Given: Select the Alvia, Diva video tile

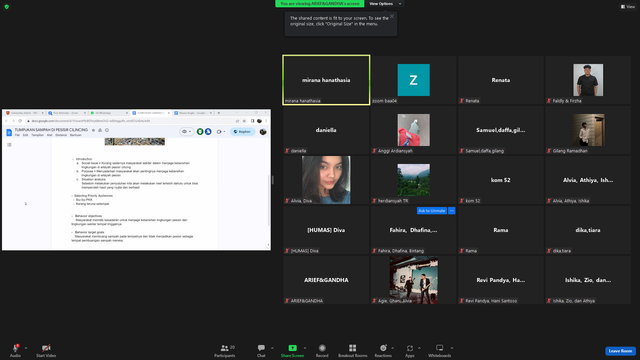Looking at the screenshot, I should tap(326, 180).
